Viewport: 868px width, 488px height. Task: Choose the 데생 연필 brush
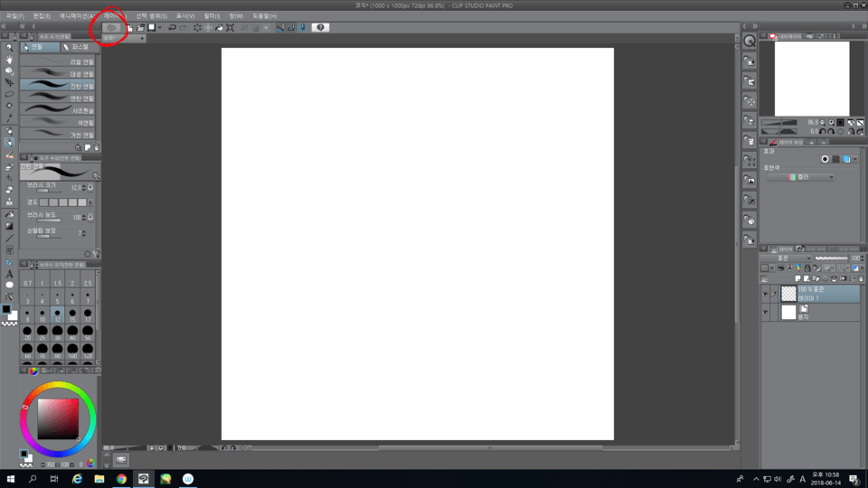tap(58, 73)
